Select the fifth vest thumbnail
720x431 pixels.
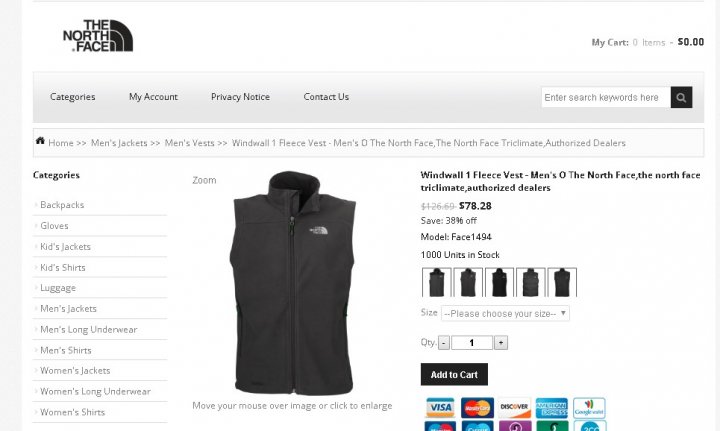pyautogui.click(x=562, y=282)
